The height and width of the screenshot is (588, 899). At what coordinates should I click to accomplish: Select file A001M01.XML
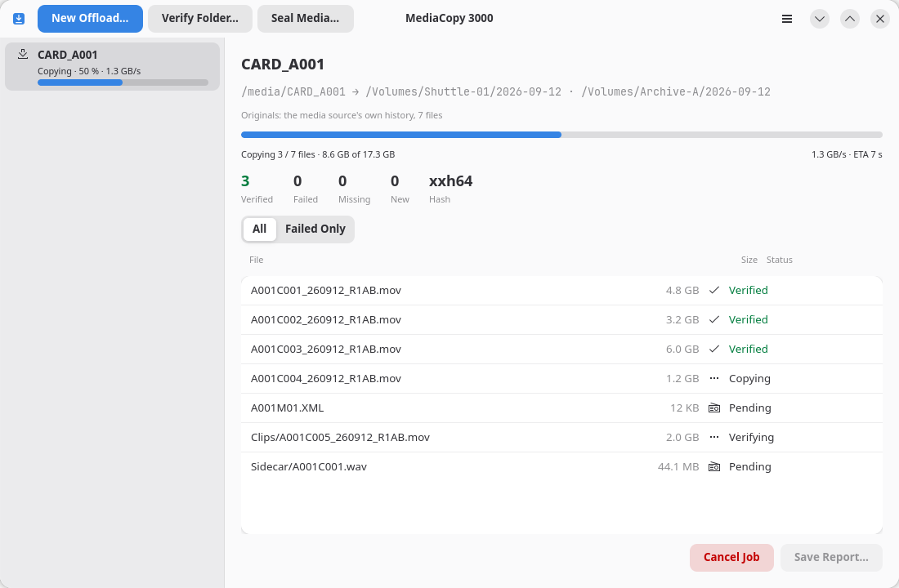click(x=561, y=408)
